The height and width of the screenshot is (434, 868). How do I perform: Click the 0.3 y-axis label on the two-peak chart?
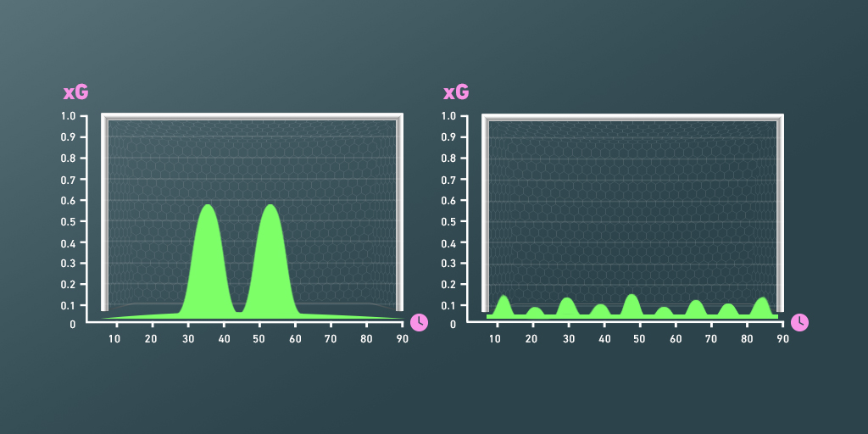coord(68,264)
